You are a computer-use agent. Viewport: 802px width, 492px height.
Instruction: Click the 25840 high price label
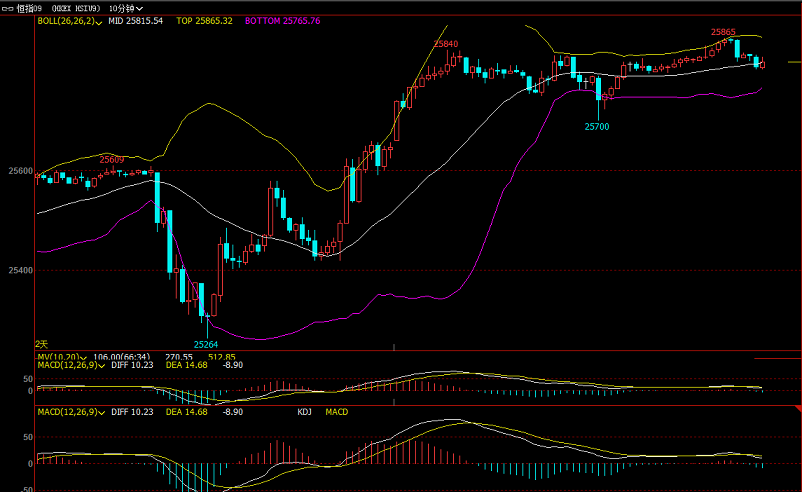point(446,44)
